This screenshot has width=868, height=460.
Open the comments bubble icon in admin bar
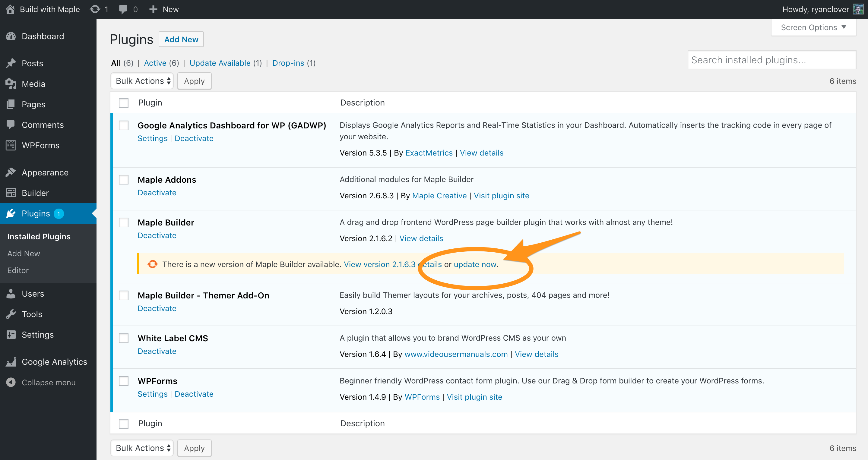[x=123, y=9]
